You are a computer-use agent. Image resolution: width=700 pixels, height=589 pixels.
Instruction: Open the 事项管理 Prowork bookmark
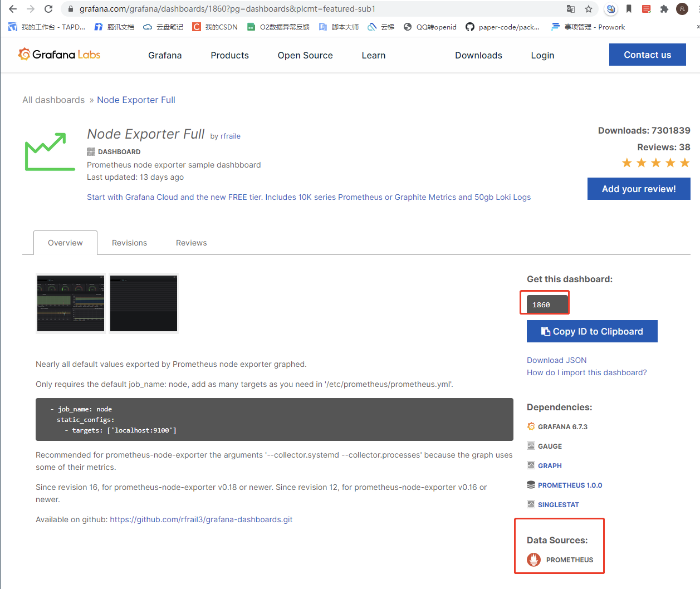pyautogui.click(x=588, y=27)
